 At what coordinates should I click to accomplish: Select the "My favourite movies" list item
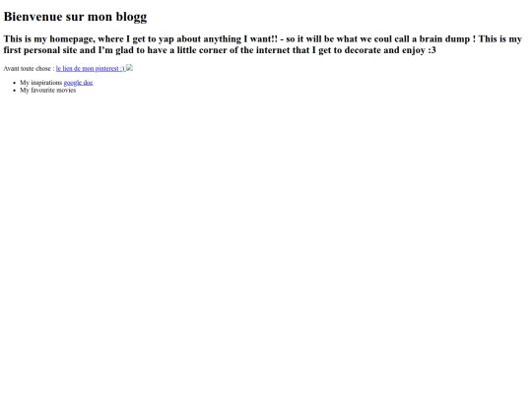[48, 91]
